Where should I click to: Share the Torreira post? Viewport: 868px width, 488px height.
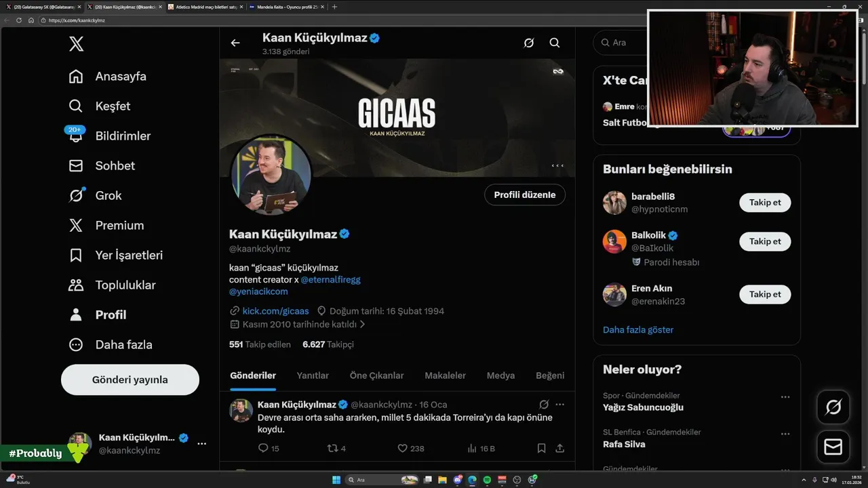coord(560,448)
